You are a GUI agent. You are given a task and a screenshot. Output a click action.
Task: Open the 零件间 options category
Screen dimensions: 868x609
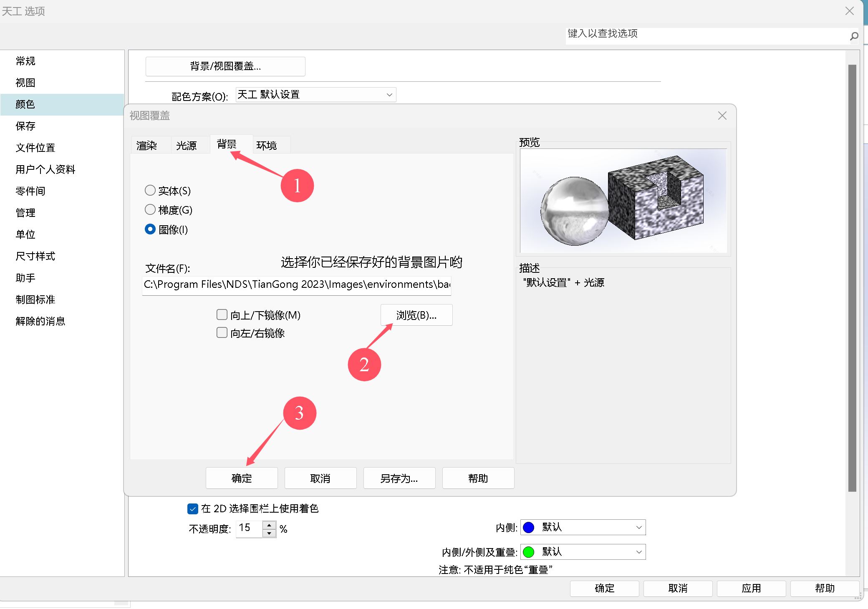(62, 191)
